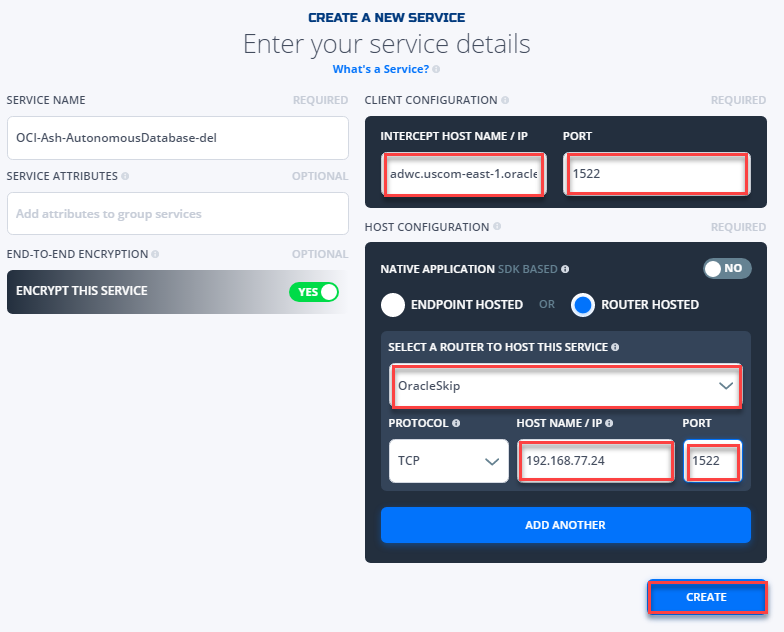Viewport: 784px width, 632px height.
Task: Click the Intercept Host Name / IP field
Action: [464, 174]
